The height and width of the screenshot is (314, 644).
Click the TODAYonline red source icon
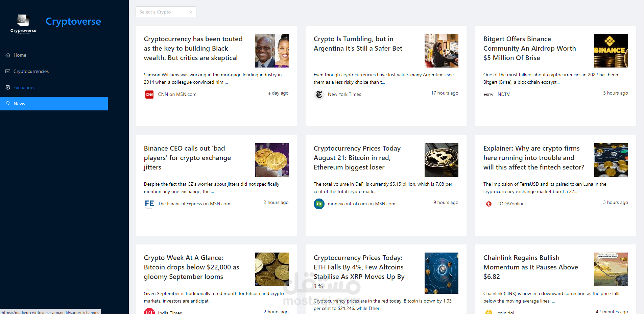(x=489, y=204)
